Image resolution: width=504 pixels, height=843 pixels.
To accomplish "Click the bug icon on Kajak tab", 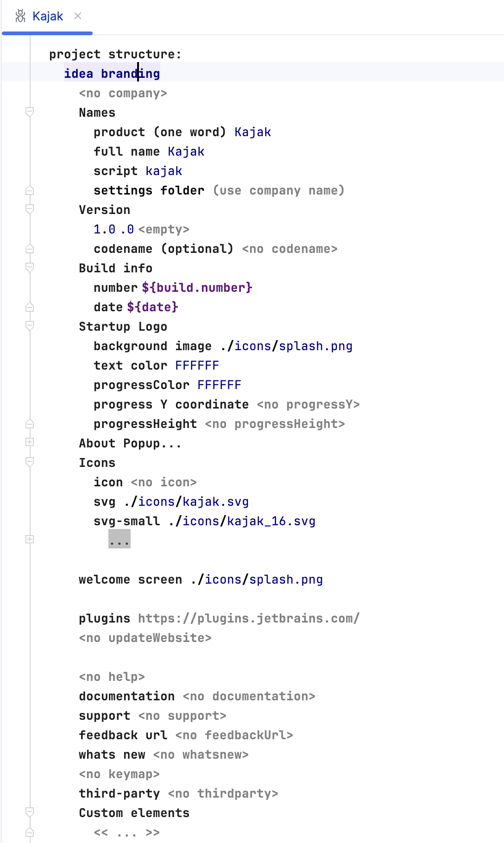I will [20, 16].
